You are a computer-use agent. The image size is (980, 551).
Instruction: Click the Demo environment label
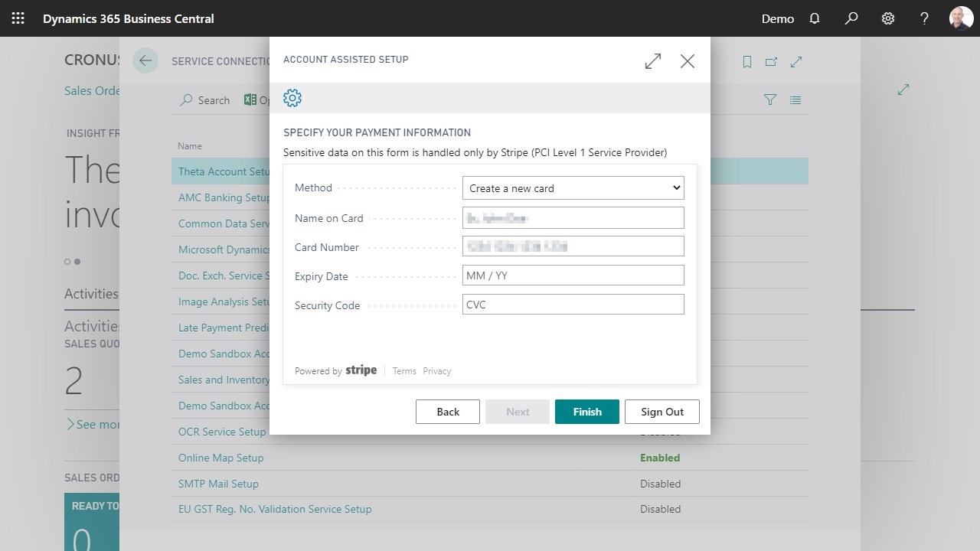(x=778, y=18)
